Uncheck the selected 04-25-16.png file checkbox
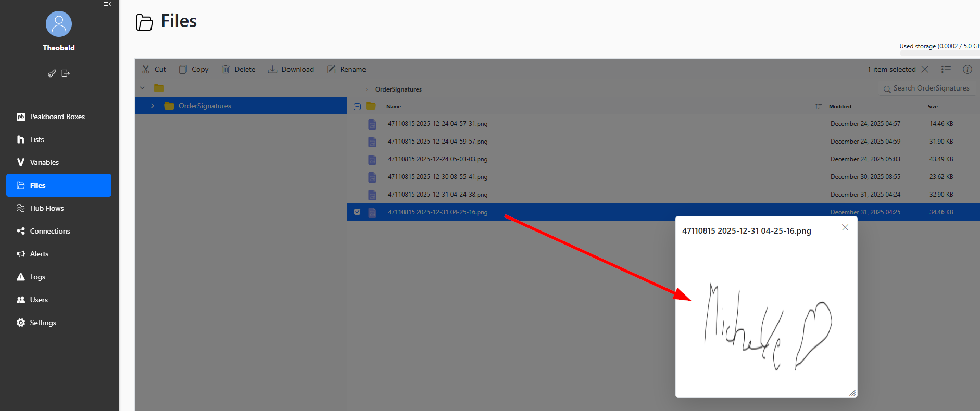980x411 pixels. (357, 212)
